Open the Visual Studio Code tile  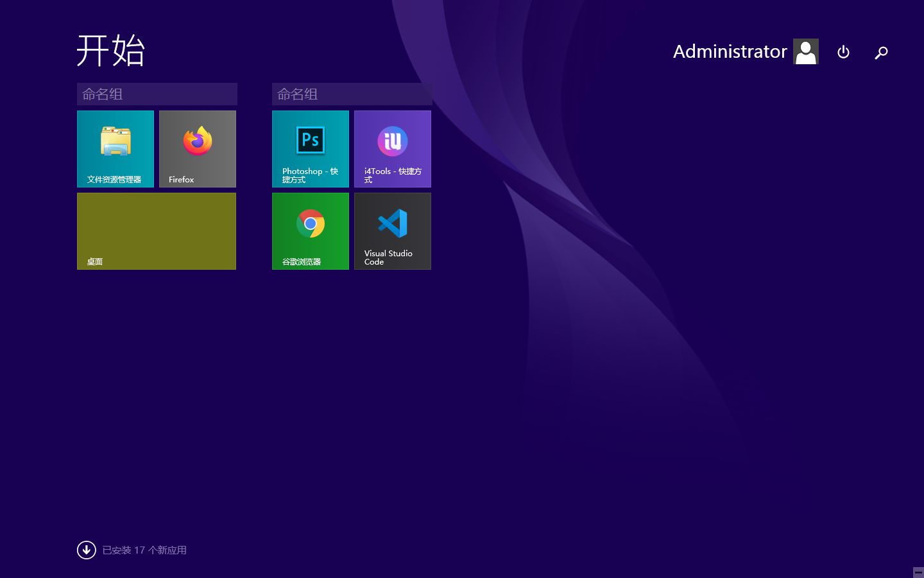click(393, 231)
